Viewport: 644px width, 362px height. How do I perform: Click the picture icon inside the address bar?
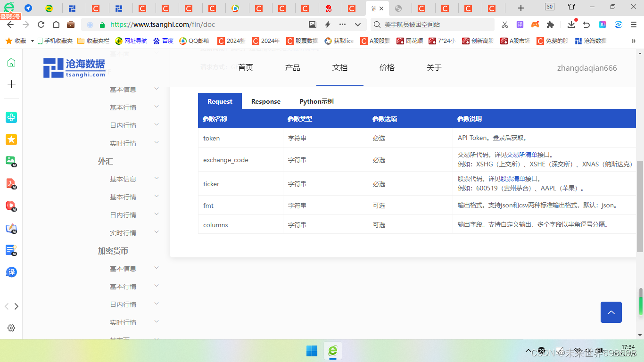click(x=312, y=25)
